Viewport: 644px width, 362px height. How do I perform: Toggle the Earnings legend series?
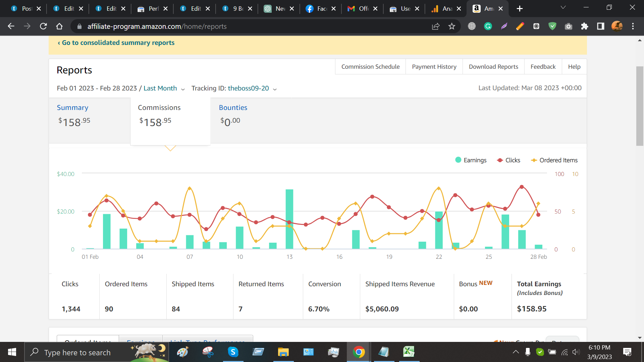[471, 160]
